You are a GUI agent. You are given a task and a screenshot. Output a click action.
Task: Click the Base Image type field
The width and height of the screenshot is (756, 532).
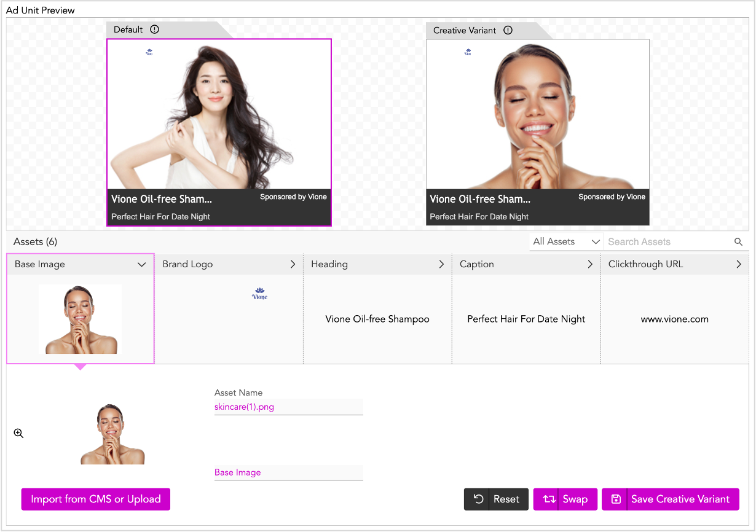point(289,472)
